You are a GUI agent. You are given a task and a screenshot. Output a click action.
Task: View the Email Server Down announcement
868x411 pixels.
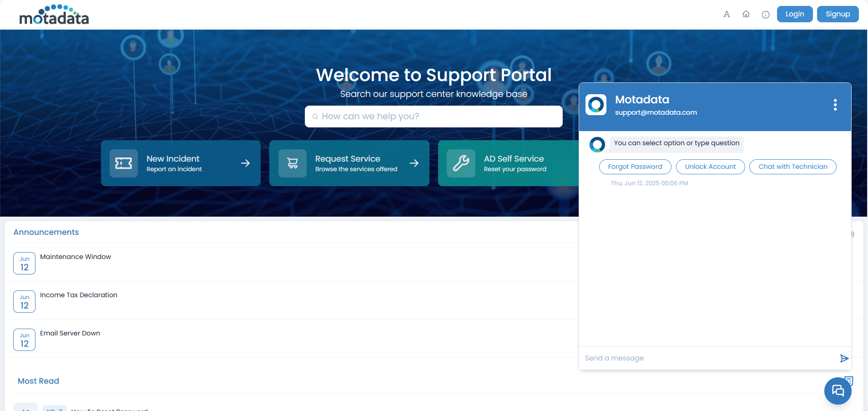tap(70, 333)
